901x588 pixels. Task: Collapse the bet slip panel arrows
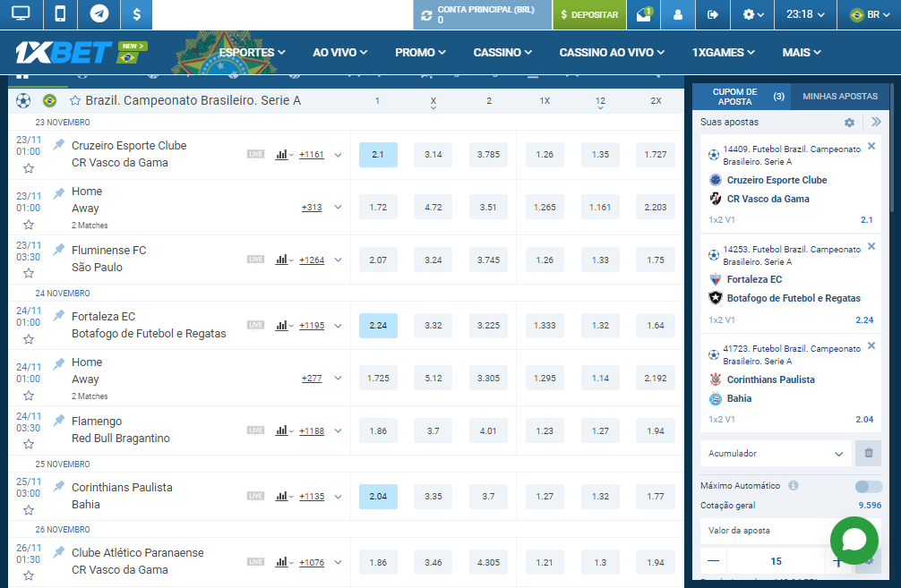pos(876,122)
